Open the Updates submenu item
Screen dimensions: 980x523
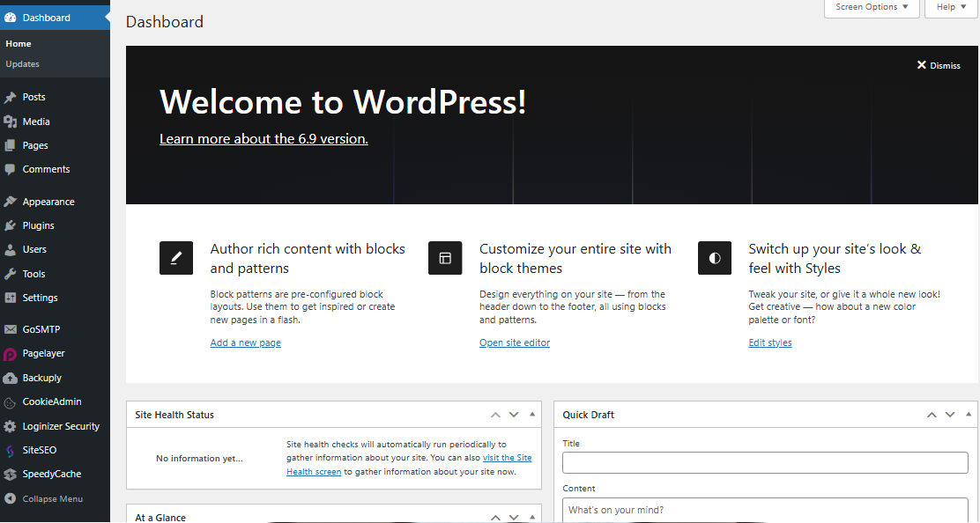(22, 64)
